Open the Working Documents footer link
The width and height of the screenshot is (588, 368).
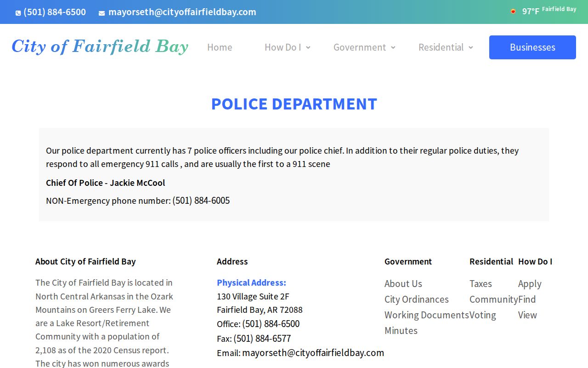tap(427, 315)
